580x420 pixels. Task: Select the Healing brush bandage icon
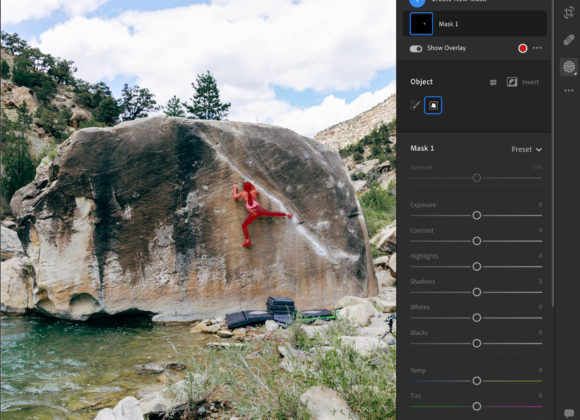(x=569, y=40)
